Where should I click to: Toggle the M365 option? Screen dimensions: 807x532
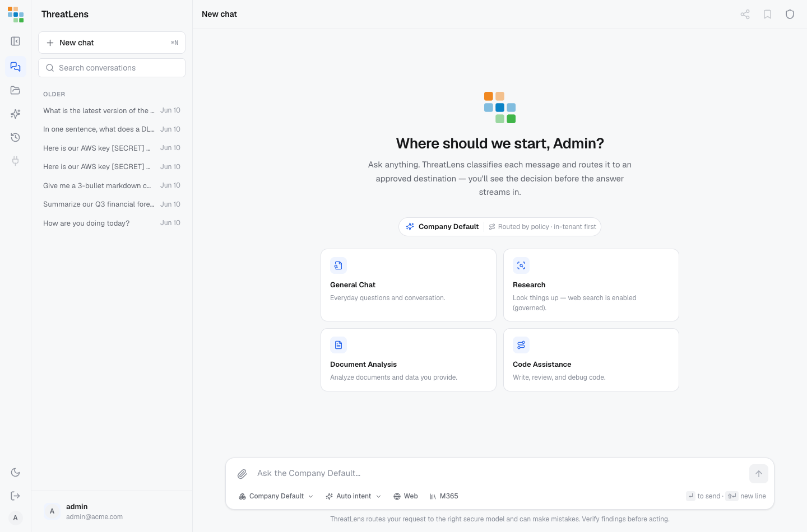(x=444, y=496)
